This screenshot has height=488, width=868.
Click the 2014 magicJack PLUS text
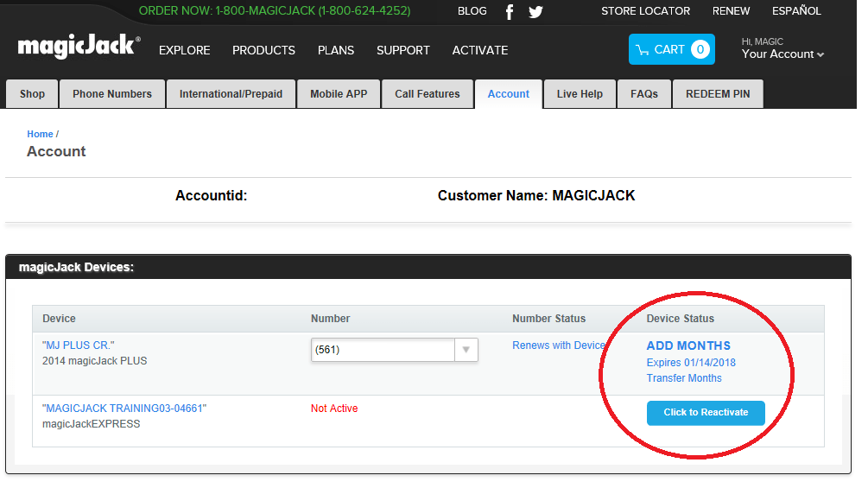click(x=95, y=361)
